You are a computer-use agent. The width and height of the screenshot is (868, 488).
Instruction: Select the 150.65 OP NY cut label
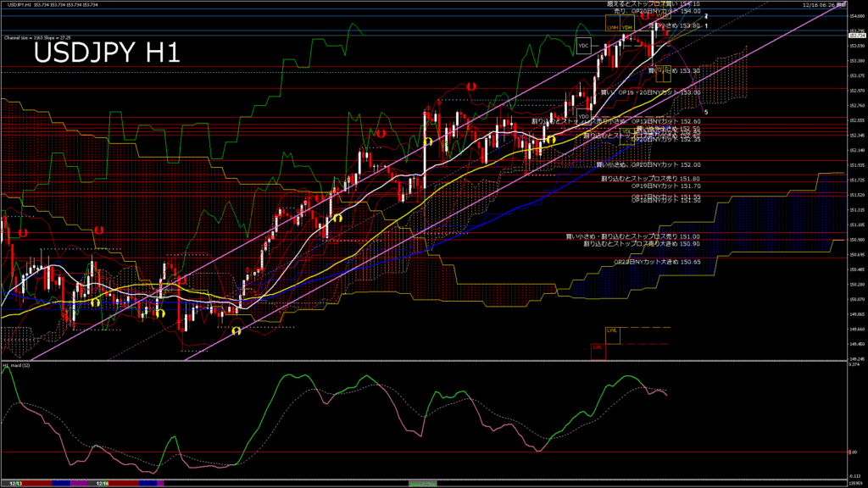point(657,263)
